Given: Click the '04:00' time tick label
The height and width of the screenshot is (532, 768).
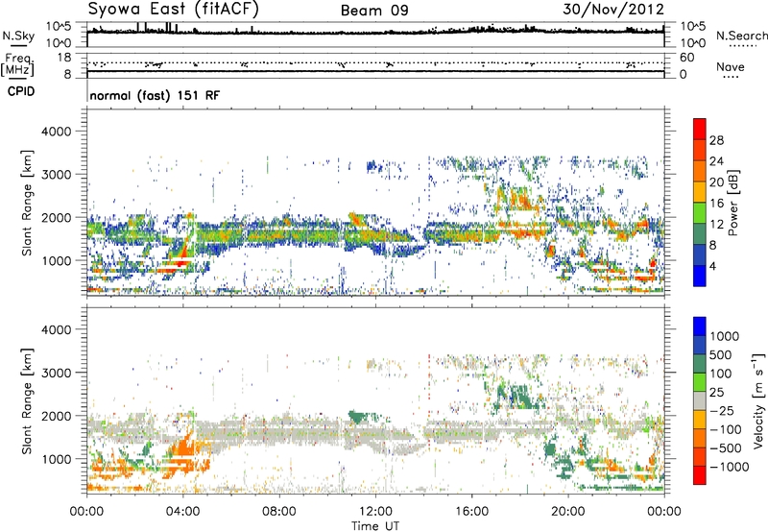Looking at the screenshot, I should click(182, 512).
